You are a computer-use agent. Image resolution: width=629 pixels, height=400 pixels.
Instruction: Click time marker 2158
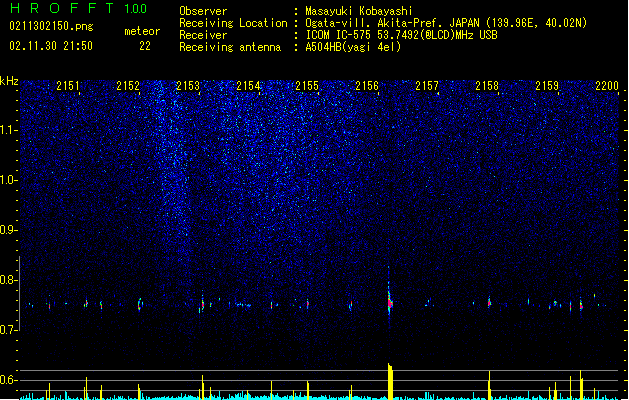point(487,85)
